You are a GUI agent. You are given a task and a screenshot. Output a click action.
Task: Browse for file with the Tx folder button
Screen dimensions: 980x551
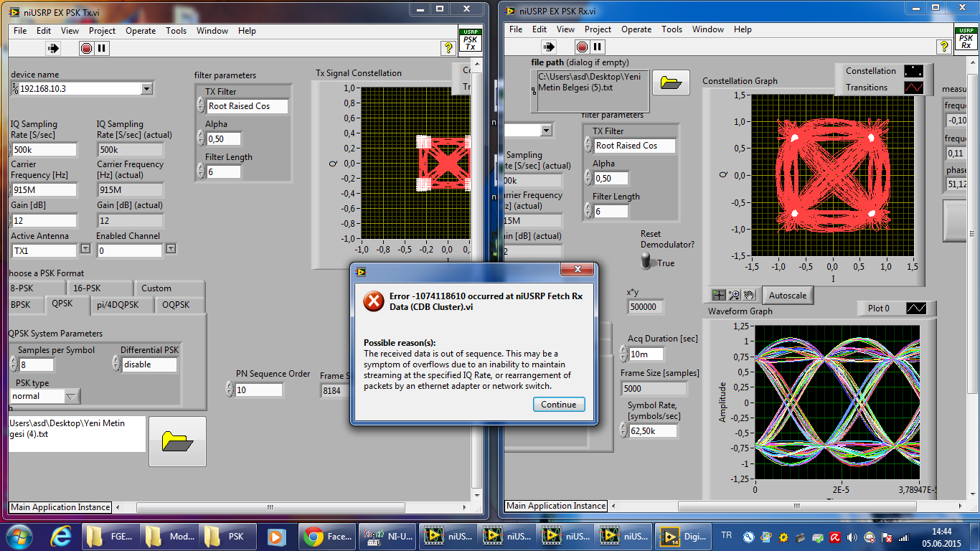point(177,441)
